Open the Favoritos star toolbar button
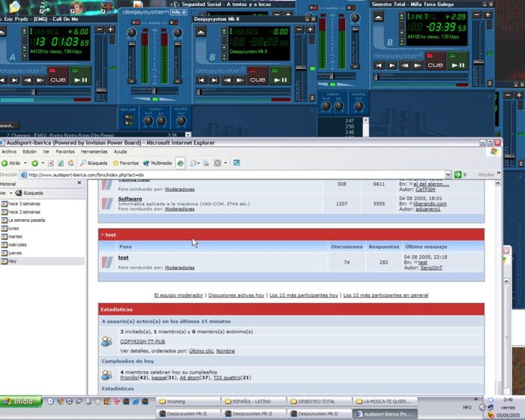This screenshot has width=525, height=420. 125,163
